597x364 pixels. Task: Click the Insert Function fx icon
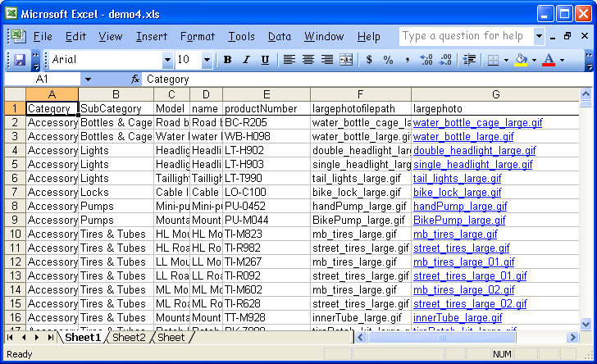135,80
